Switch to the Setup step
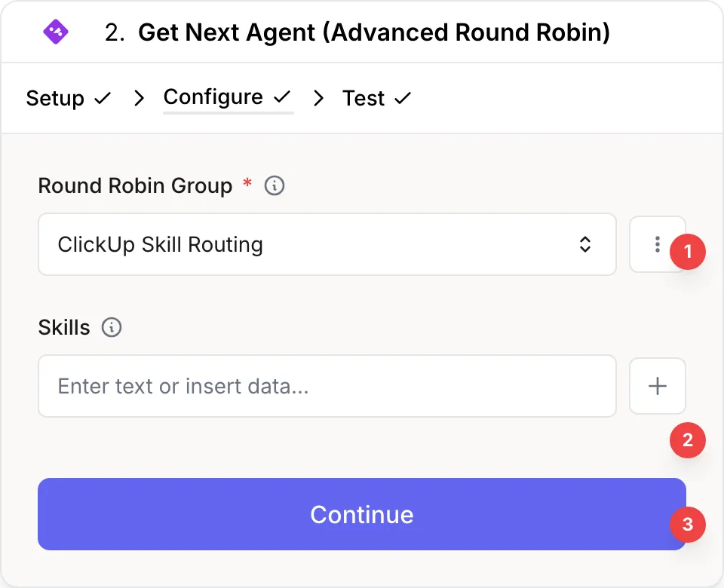Image resolution: width=724 pixels, height=588 pixels. coord(54,97)
